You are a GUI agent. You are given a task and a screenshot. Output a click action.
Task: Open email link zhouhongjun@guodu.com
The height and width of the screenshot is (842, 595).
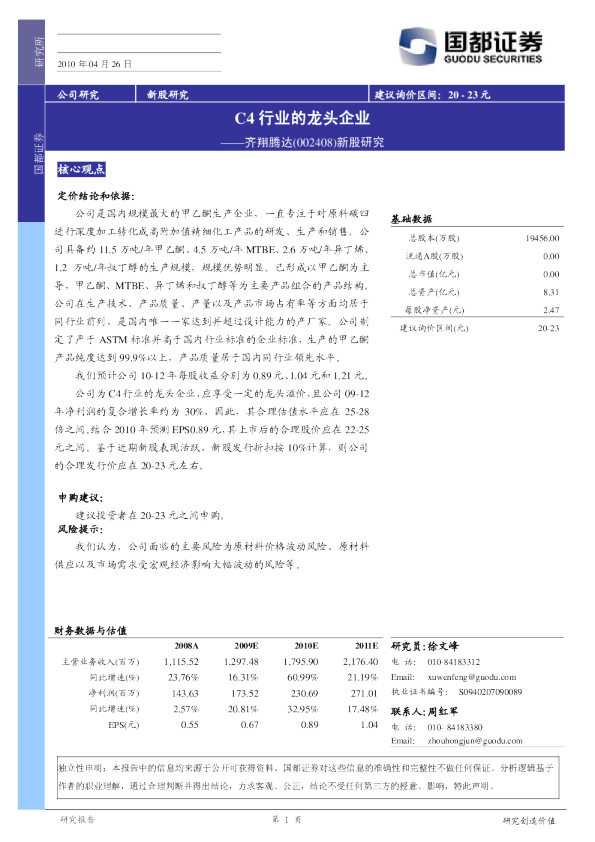click(x=475, y=741)
